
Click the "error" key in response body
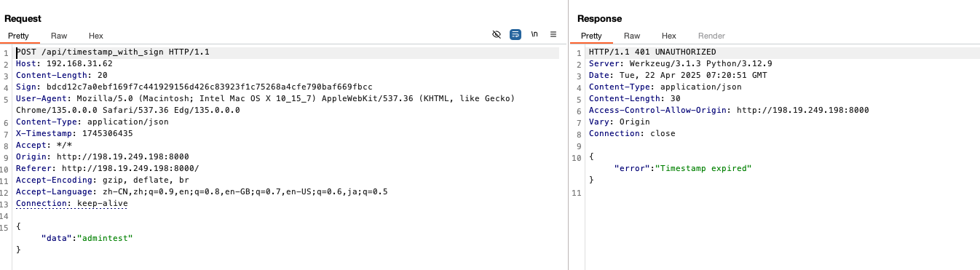pos(632,168)
